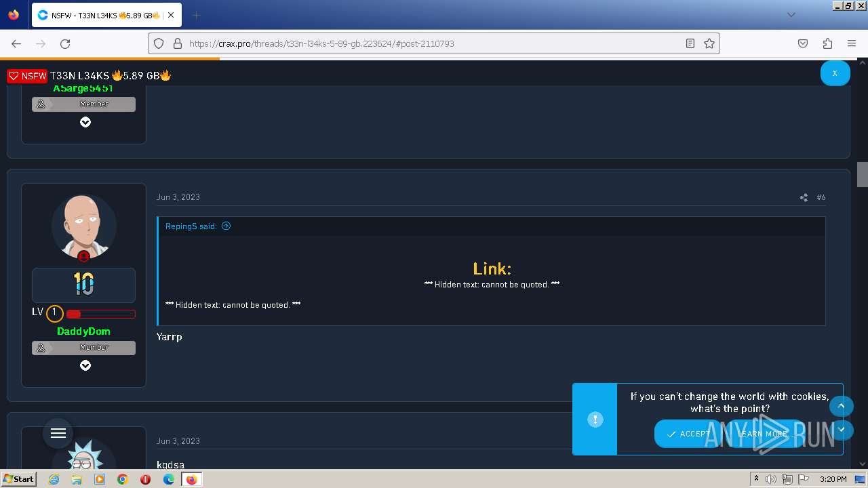Launch Edge from taskbar
This screenshot has width=868, height=488.
(x=169, y=479)
